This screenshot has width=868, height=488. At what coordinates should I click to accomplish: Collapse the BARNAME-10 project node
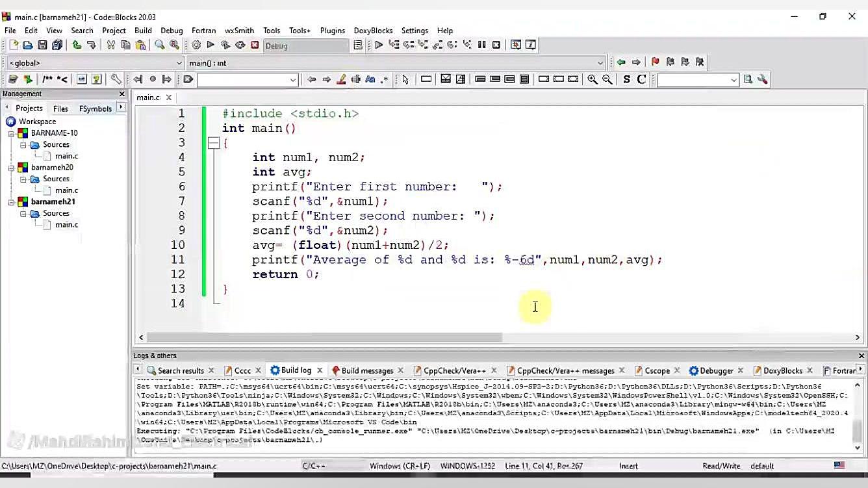point(12,133)
